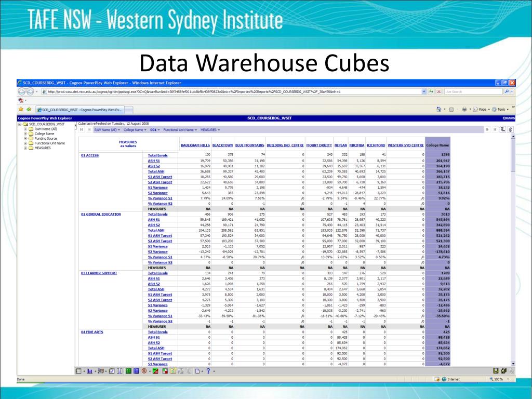This screenshot has height=399, width=532.
Task: Click the save icon at bottom right
Action: click(x=496, y=371)
